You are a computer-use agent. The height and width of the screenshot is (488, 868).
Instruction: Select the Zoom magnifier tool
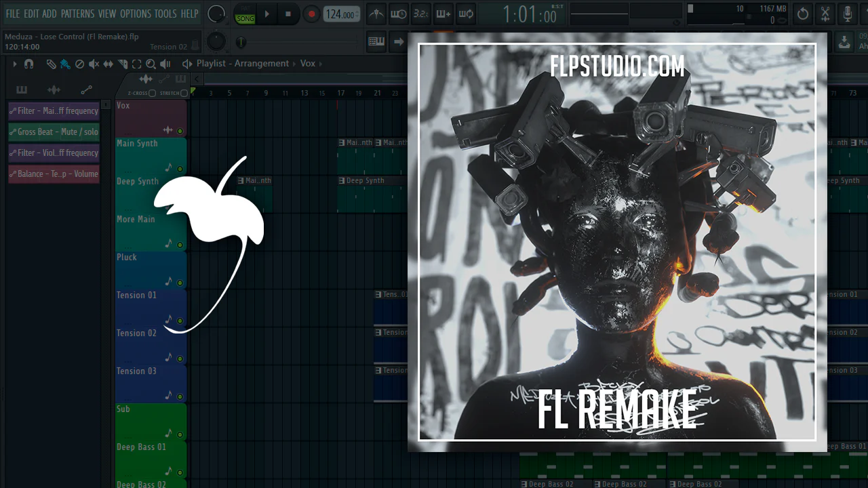tap(151, 64)
